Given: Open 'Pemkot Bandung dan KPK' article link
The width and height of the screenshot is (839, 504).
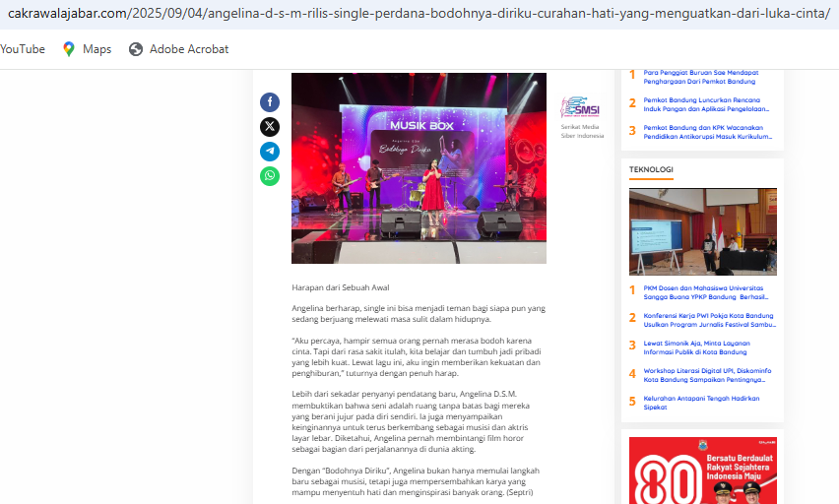Looking at the screenshot, I should [706, 129].
